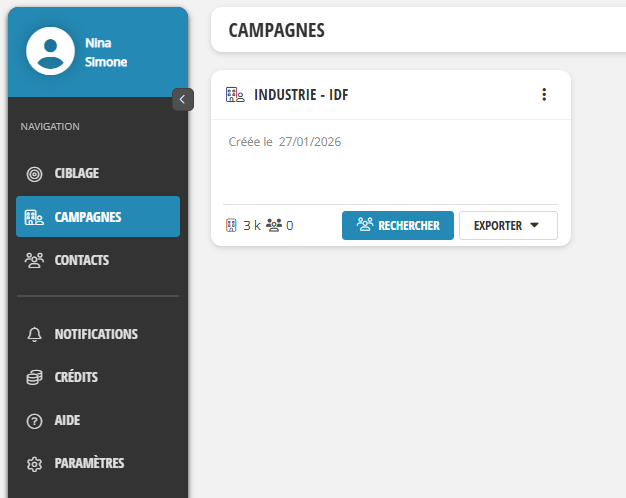Viewport: 626px width, 498px height.
Task: Click the 3 k companies count icon
Action: pyautogui.click(x=231, y=226)
